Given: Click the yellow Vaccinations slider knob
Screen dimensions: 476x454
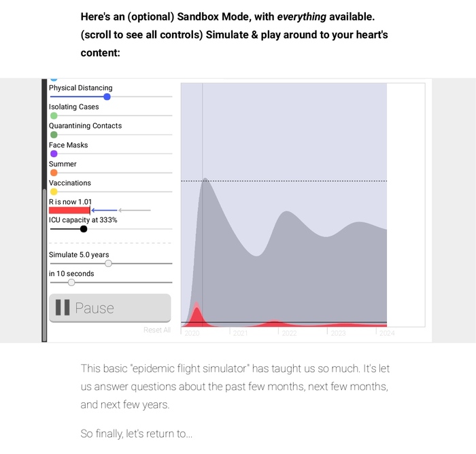Looking at the screenshot, I should (54, 192).
